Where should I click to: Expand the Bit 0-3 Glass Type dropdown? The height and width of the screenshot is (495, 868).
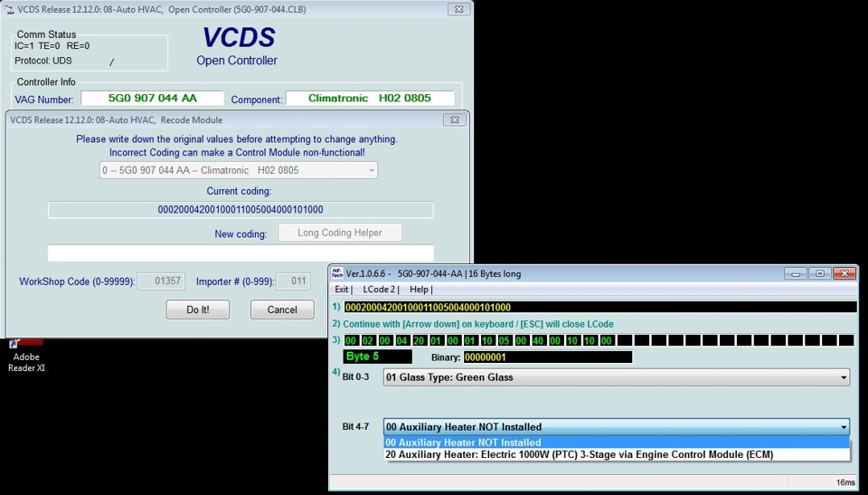tap(843, 377)
